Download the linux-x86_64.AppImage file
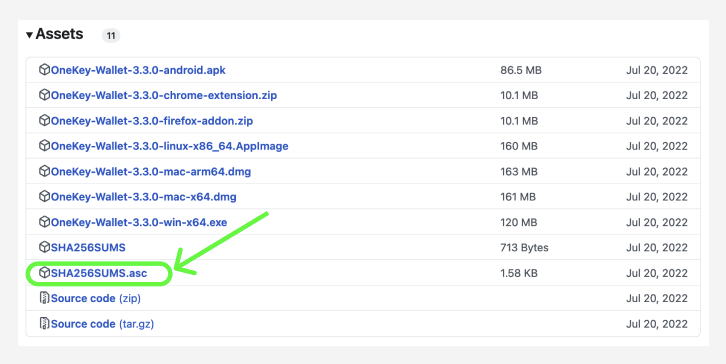This screenshot has width=726, height=364. (x=169, y=146)
